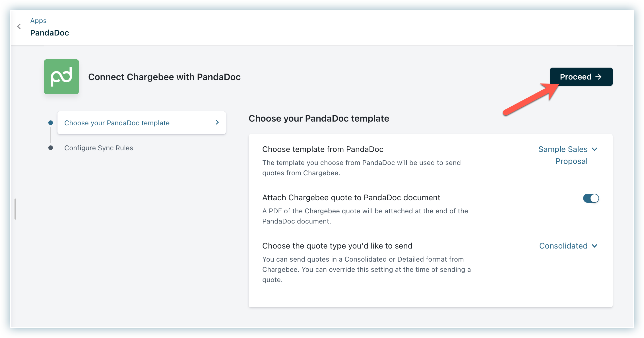
Task: Click the back chevron beside Apps
Action: click(x=19, y=26)
